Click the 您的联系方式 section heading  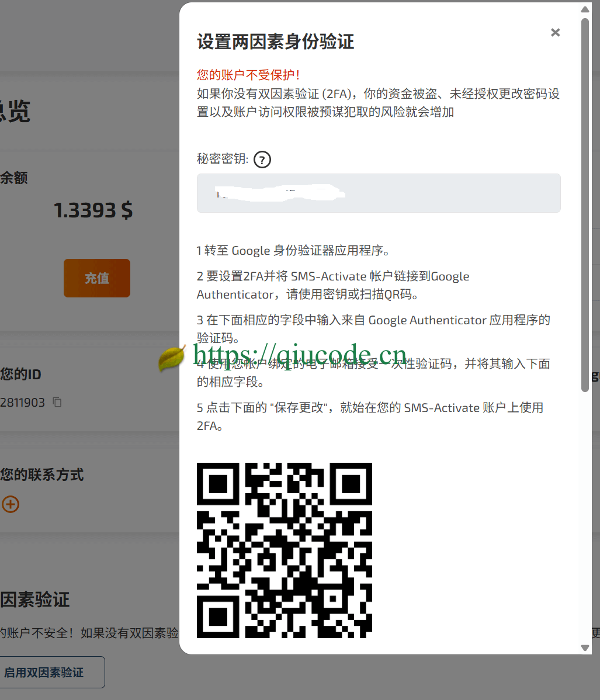tap(42, 474)
